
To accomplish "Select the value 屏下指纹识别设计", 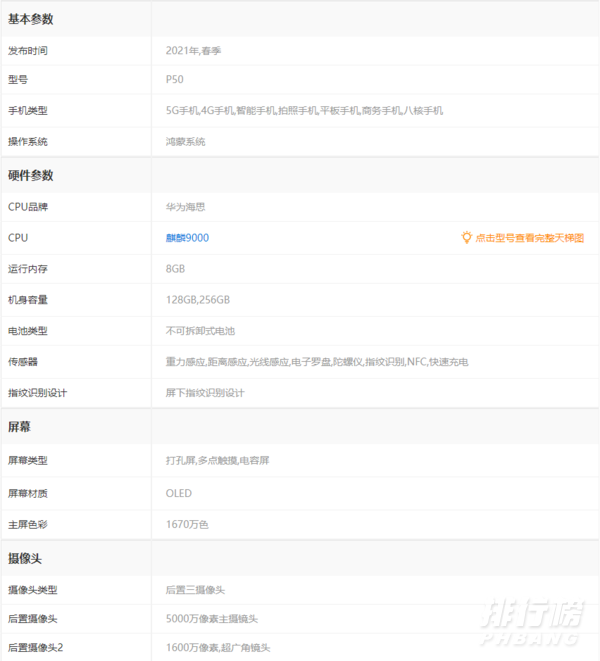I will [205, 393].
